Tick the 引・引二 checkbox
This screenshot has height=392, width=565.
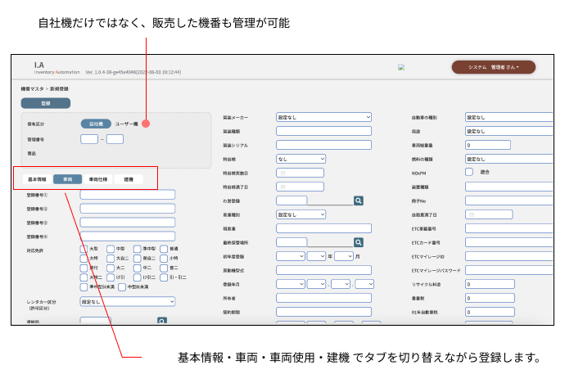pyautogui.click(x=164, y=277)
